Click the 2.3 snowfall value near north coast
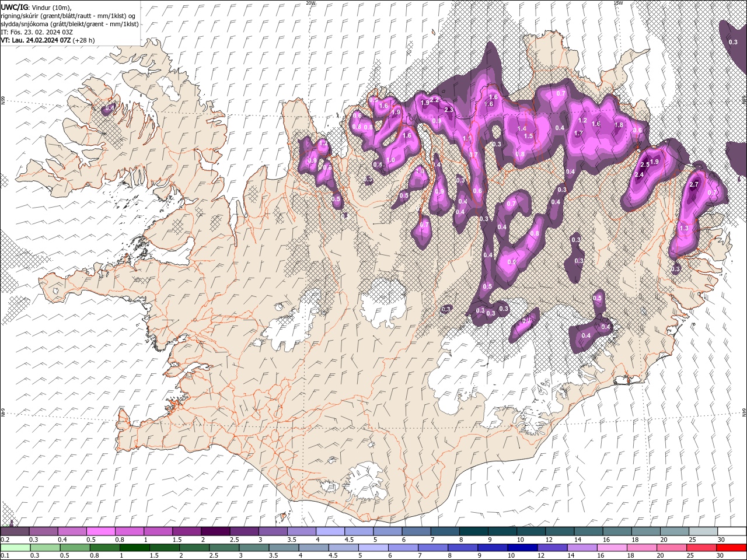 click(449, 109)
